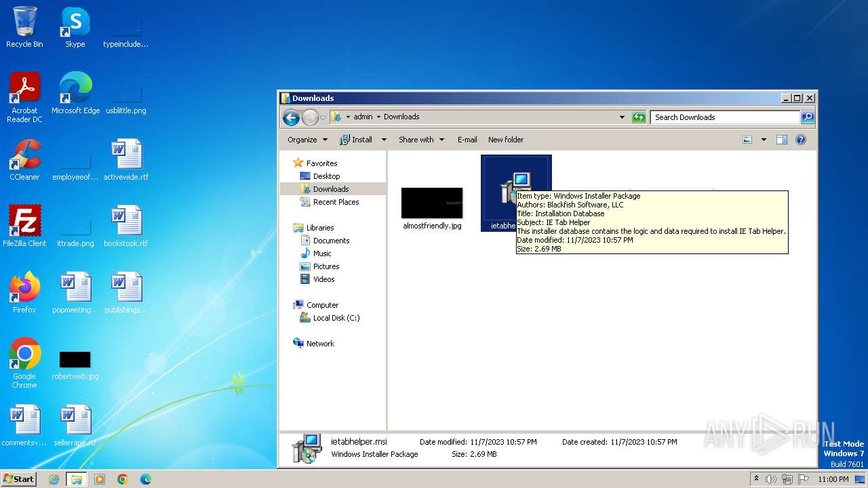868x488 pixels.
Task: Expand the address bar history dropdown
Action: point(622,117)
